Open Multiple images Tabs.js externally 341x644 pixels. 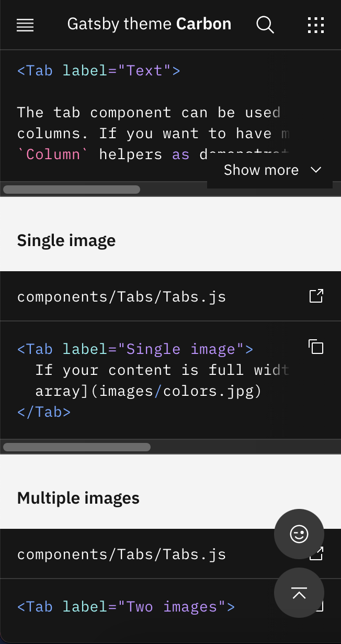point(316,553)
